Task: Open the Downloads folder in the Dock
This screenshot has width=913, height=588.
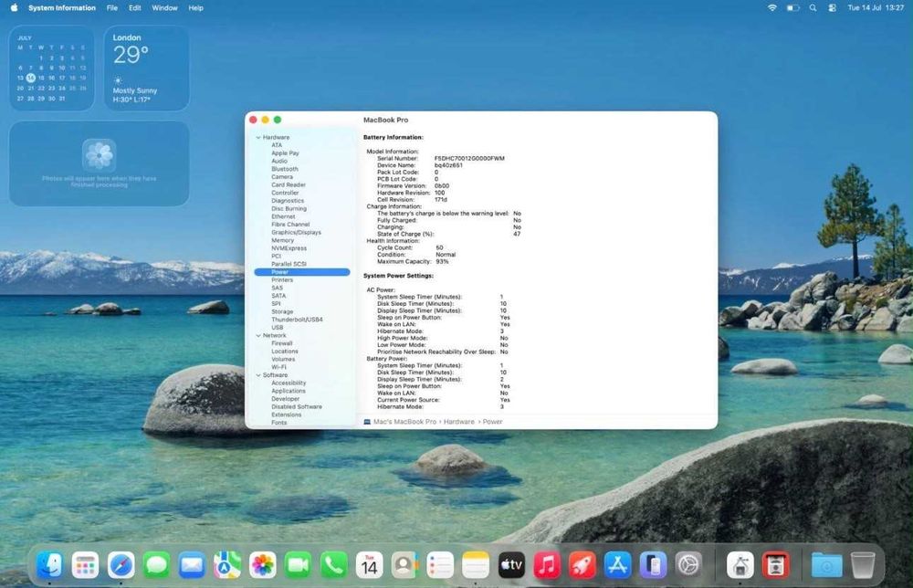Action: 827,564
